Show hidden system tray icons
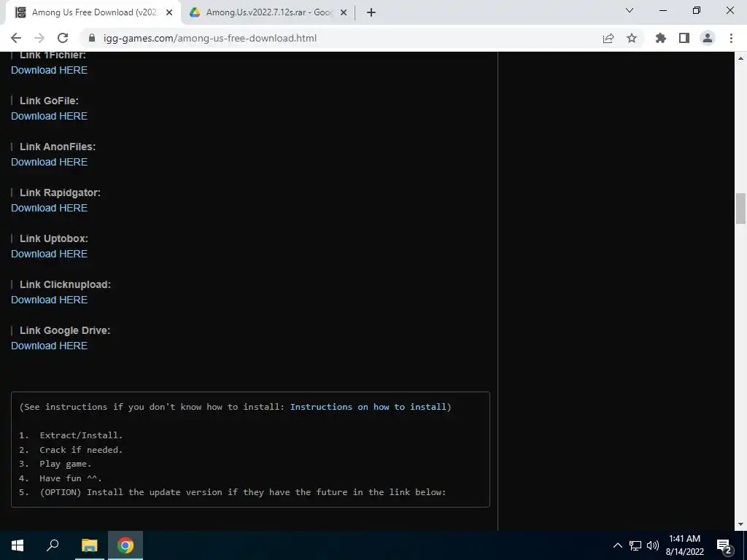The height and width of the screenshot is (560, 747). pyautogui.click(x=617, y=545)
